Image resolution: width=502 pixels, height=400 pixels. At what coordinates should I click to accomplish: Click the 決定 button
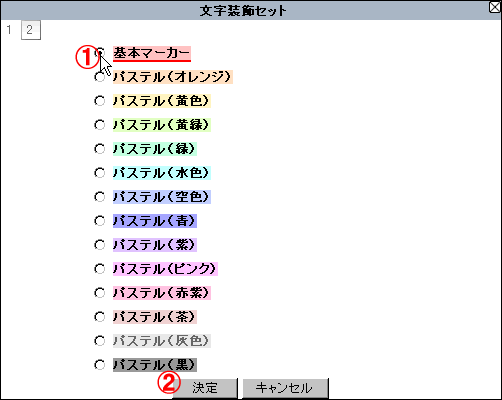pos(205,388)
